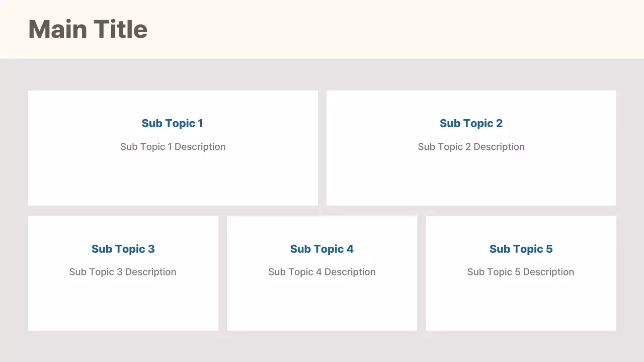Screen dimensions: 644x362
Task: Click the 'Sub Topic 4 Description' text
Action: 321,272
